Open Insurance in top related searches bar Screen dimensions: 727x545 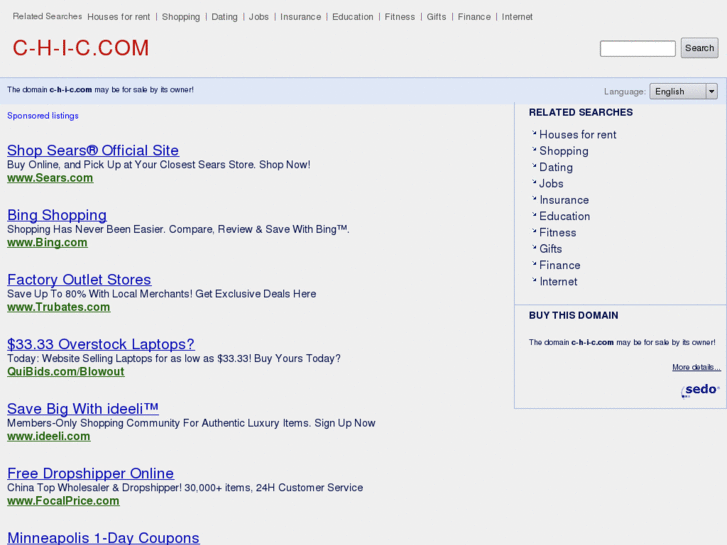coord(300,17)
